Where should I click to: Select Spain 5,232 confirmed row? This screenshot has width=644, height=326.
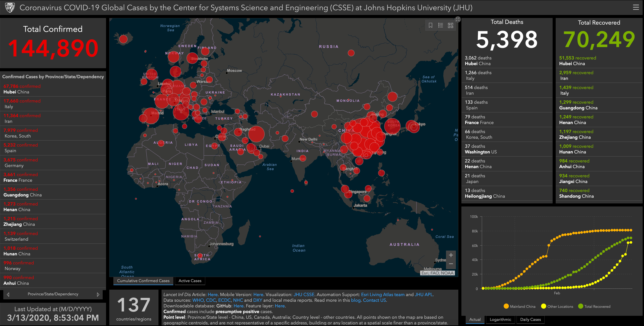53,148
